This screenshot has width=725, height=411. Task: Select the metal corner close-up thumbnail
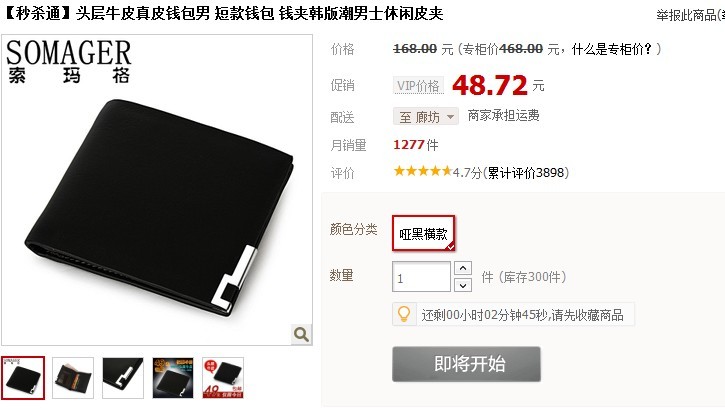click(x=123, y=378)
